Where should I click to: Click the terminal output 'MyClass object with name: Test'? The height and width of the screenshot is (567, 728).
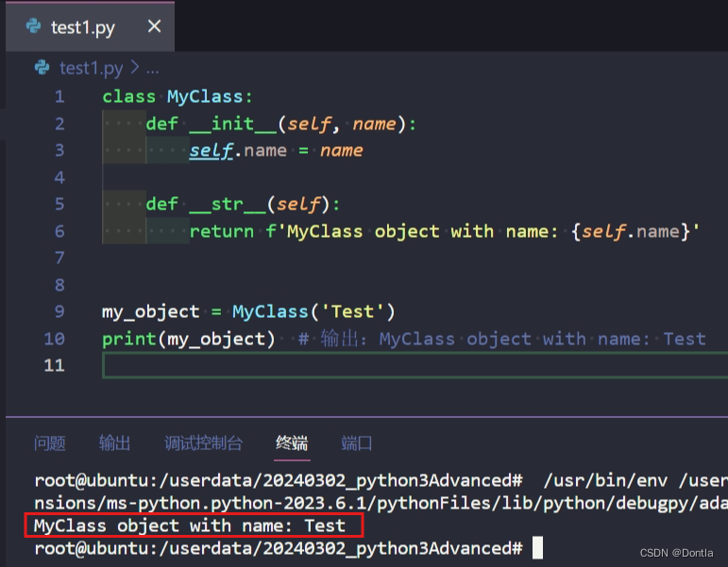click(190, 525)
